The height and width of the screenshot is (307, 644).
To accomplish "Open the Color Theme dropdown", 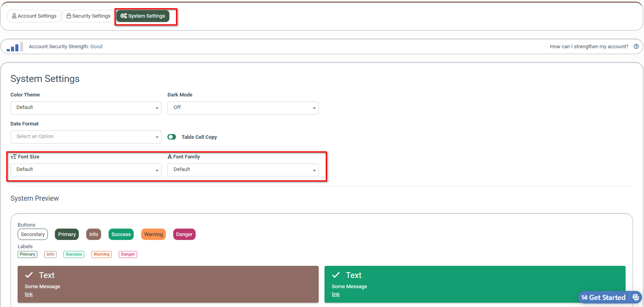I will click(86, 108).
